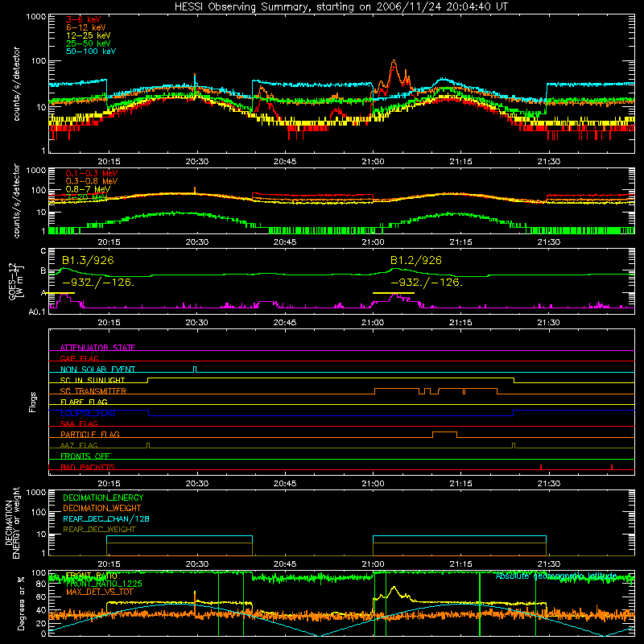The height and width of the screenshot is (644, 644).
Task: Click the FRONT_RATIO_1225 legend label
Action: 104,584
